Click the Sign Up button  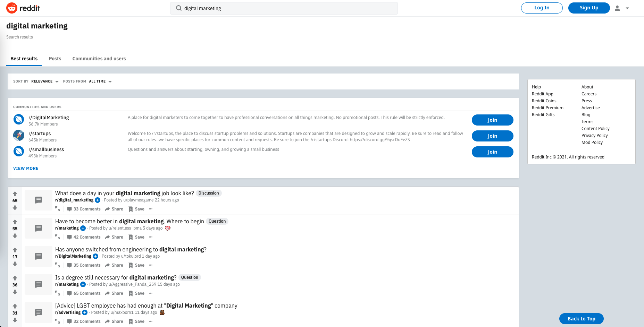(589, 8)
